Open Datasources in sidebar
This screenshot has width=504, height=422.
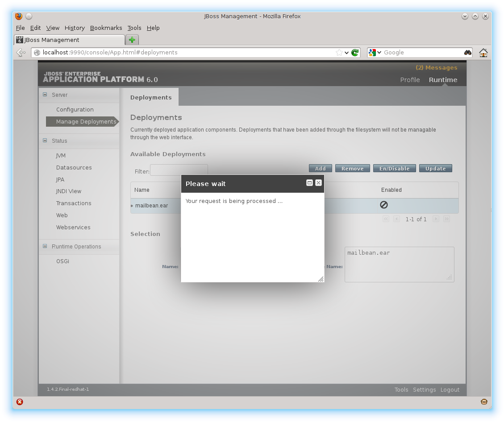(x=74, y=167)
